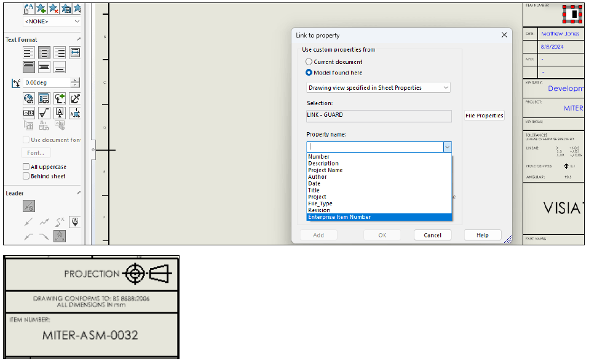The height and width of the screenshot is (364, 589).
Task: Click the Insert Hyperlink icon
Action: click(29, 98)
